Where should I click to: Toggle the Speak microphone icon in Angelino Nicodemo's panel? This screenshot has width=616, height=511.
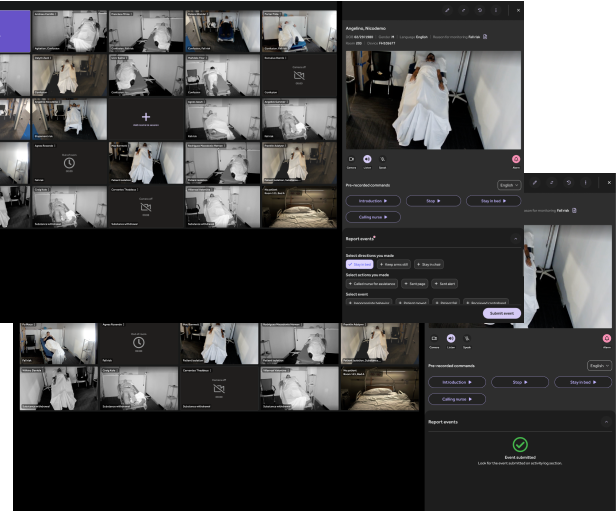pos(382,159)
